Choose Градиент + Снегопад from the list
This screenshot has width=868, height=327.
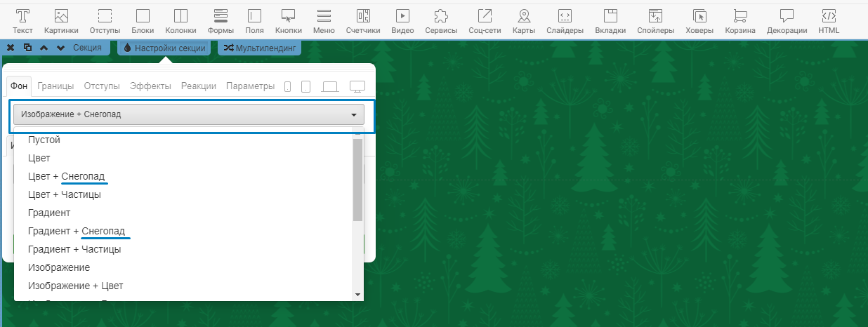click(x=77, y=231)
